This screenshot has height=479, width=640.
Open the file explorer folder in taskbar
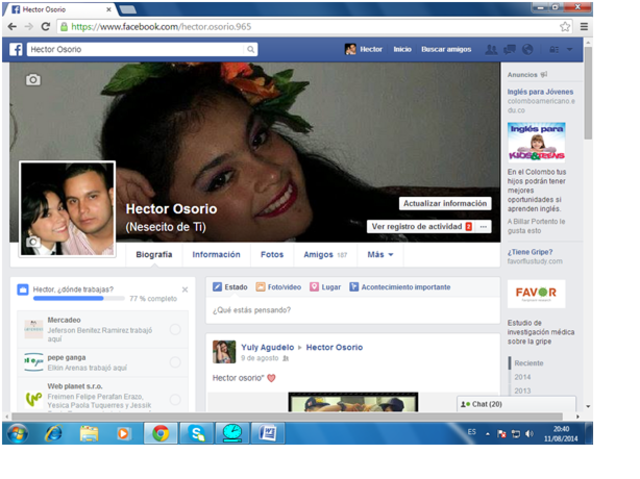(x=89, y=433)
